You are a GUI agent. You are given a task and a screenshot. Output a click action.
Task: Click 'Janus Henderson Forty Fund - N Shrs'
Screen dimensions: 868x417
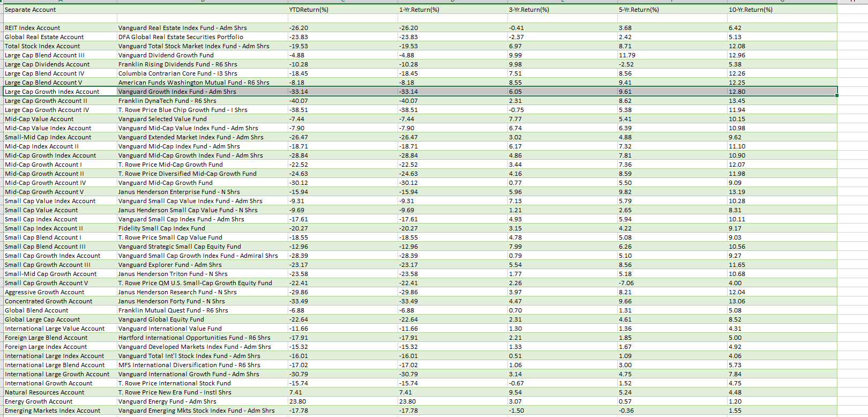(203, 301)
